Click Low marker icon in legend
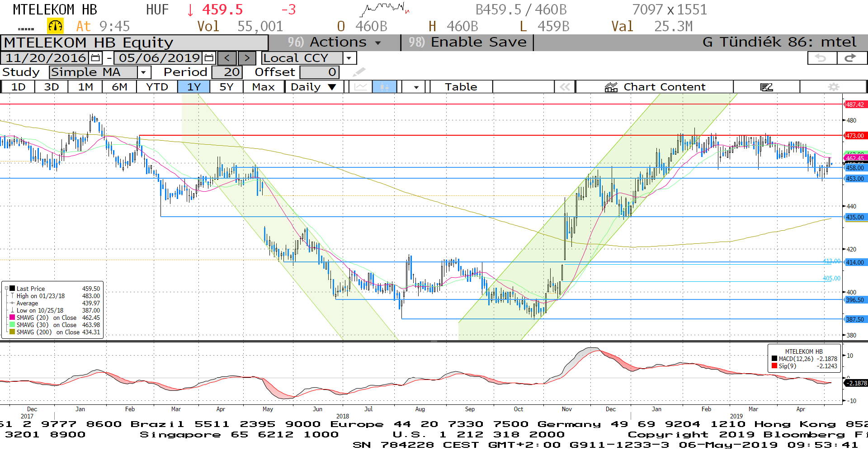Screen dimensions: 868x470 point(12,310)
